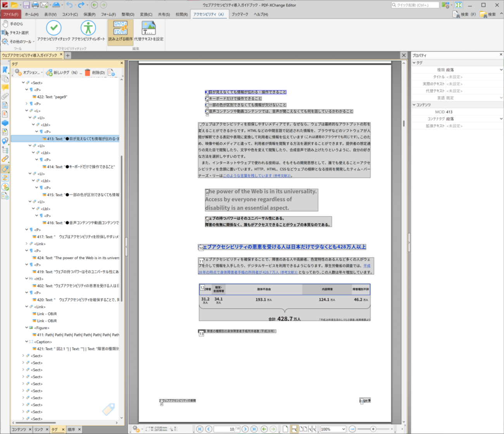The width and height of the screenshot is (504, 434).
Task: Click the zoom out minus button
Action: point(352,429)
